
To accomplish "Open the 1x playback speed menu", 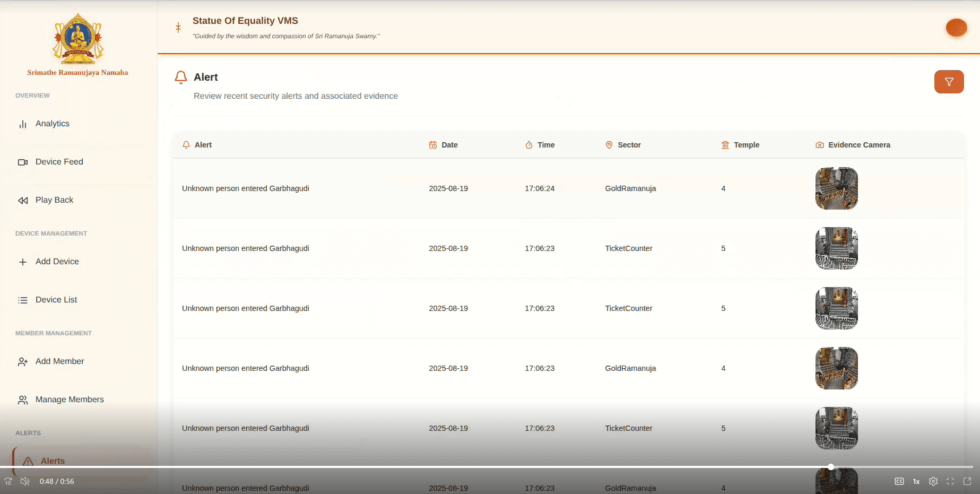I will [x=916, y=481].
